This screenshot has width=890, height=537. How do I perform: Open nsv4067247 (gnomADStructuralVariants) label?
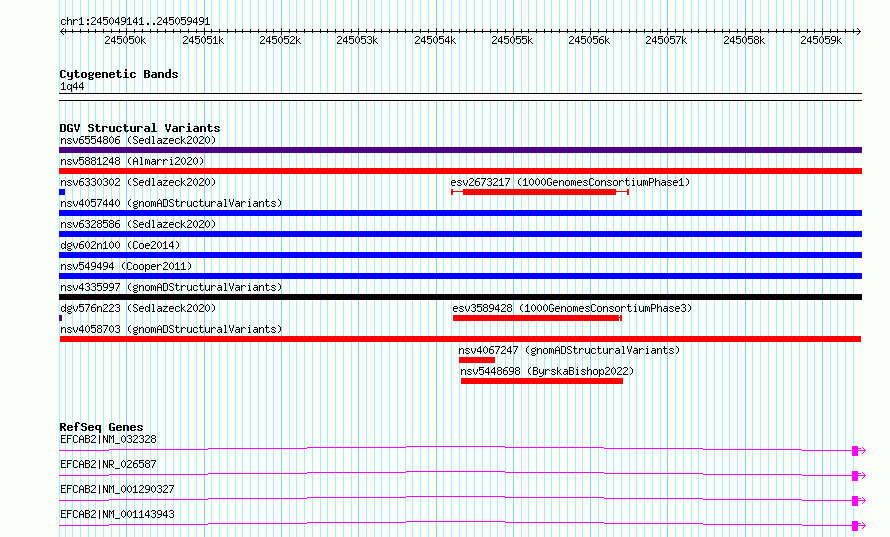pyautogui.click(x=569, y=350)
